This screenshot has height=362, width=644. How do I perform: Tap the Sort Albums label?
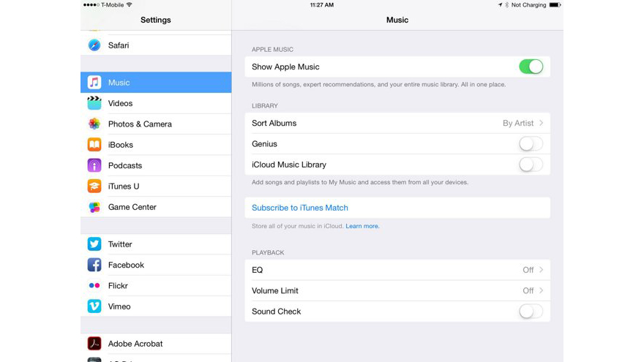274,123
